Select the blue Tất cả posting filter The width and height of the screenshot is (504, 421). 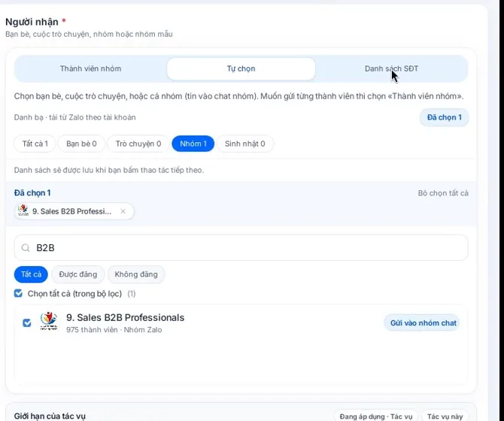click(31, 274)
